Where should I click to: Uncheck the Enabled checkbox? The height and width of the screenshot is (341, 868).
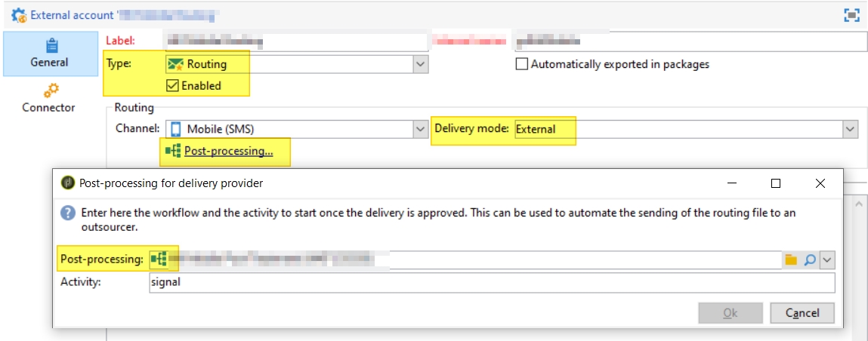[x=173, y=86]
